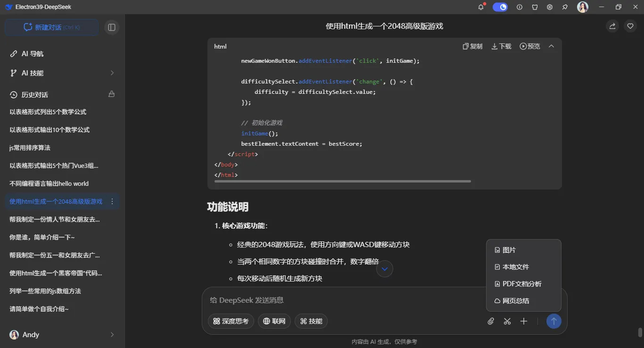Choose PDF文档分析 from the menu
This screenshot has width=644, height=348.
pyautogui.click(x=522, y=283)
